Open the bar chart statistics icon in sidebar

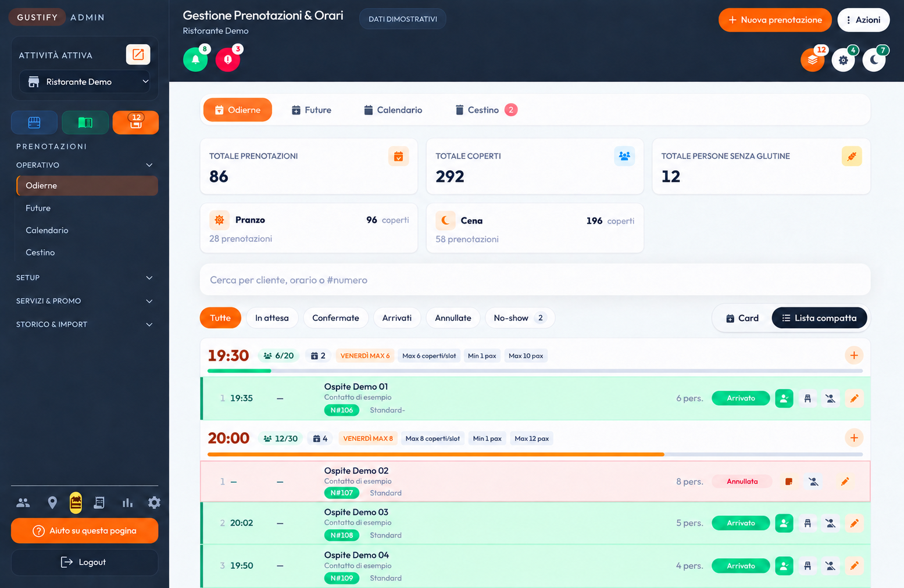click(x=127, y=503)
